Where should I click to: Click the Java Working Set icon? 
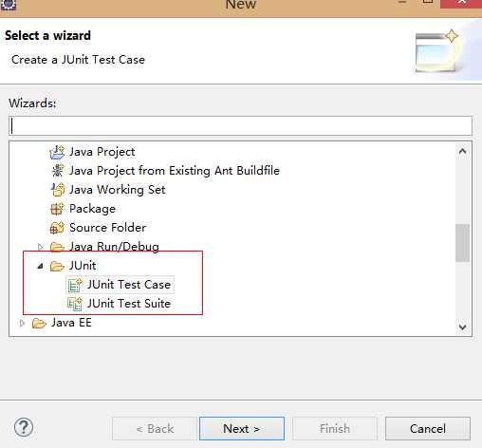[x=58, y=190]
